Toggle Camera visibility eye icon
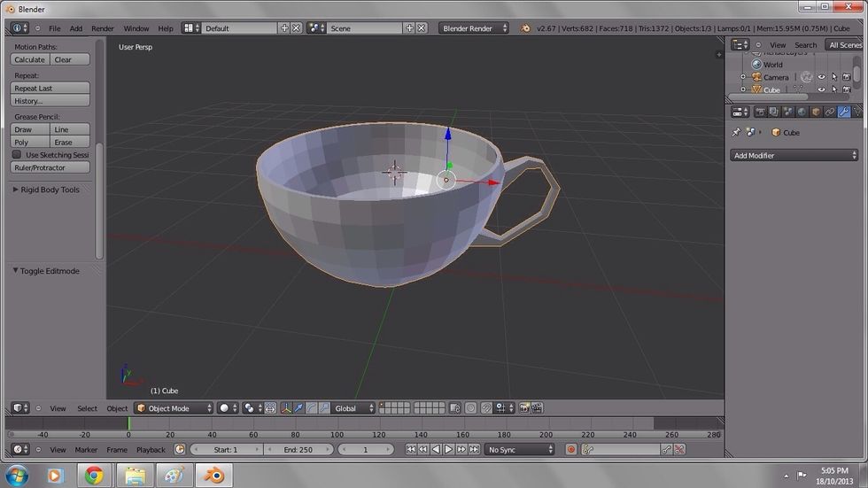Image resolution: width=868 pixels, height=488 pixels. tap(821, 77)
